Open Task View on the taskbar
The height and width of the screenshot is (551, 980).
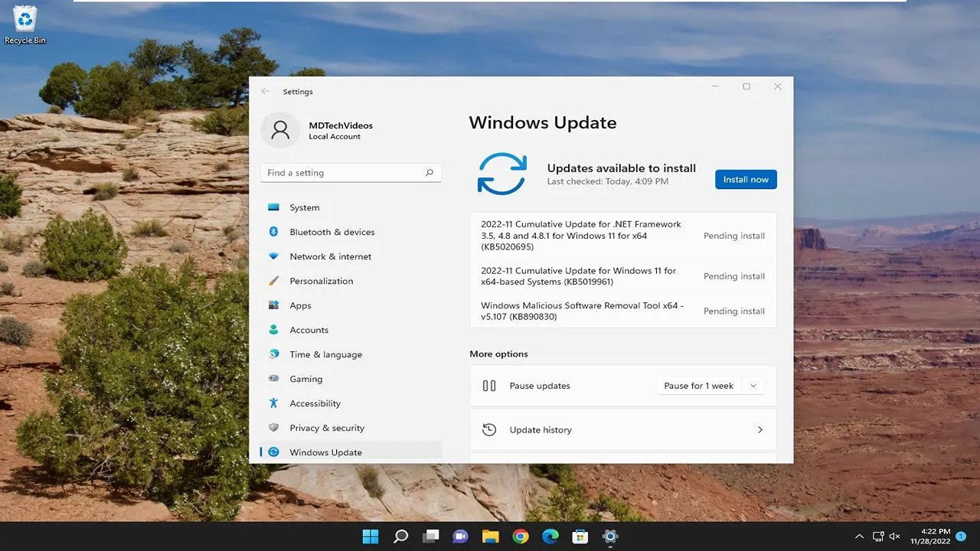click(431, 536)
